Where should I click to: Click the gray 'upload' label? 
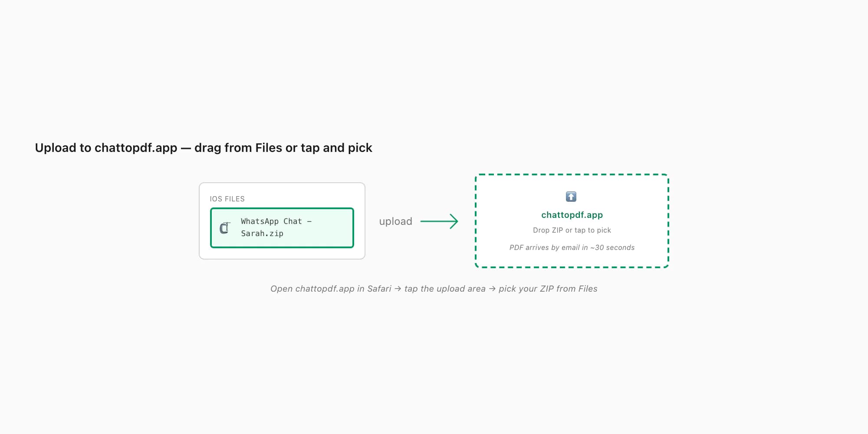(x=395, y=221)
